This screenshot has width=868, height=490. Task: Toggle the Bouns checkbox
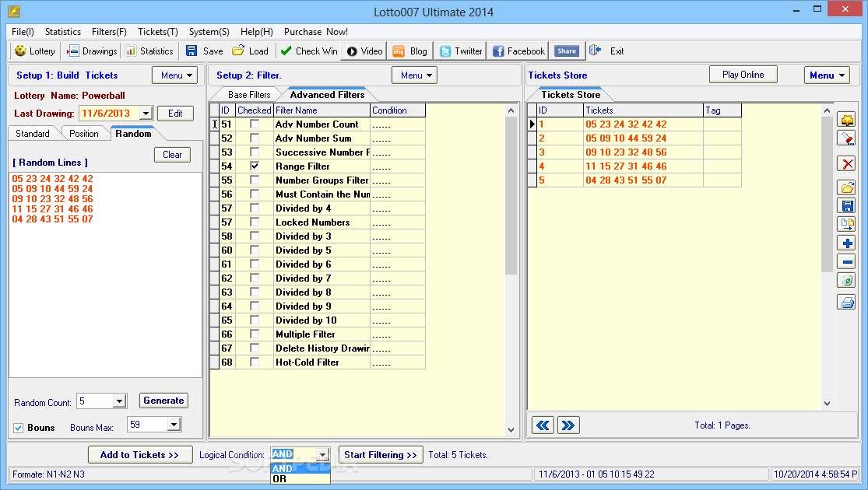click(18, 428)
